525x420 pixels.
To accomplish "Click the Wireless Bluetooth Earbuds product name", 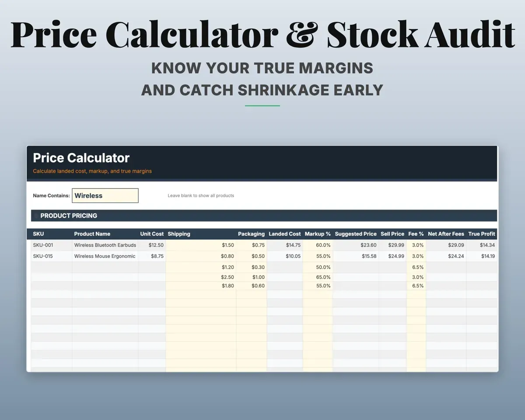I will point(105,245).
